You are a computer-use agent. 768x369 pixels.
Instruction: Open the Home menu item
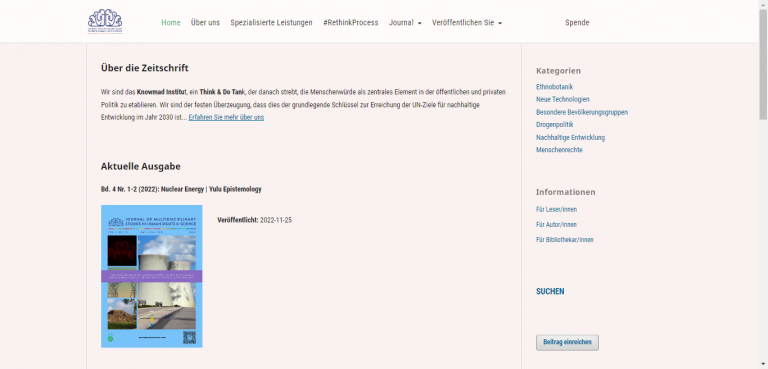point(171,23)
